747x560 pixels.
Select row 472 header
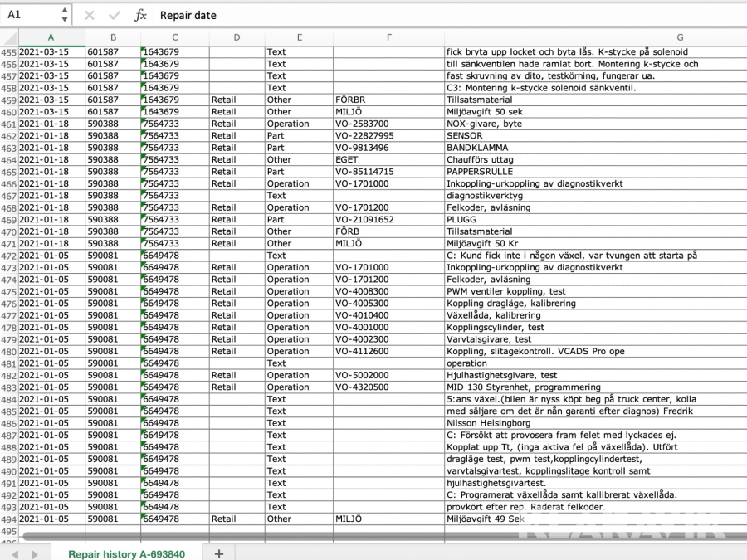click(x=8, y=256)
